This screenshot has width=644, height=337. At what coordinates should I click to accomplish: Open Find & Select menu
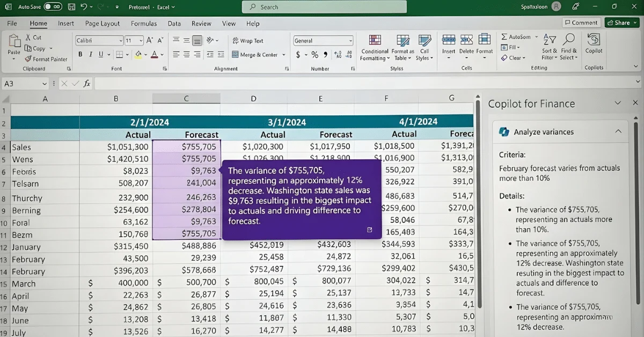pos(569,47)
